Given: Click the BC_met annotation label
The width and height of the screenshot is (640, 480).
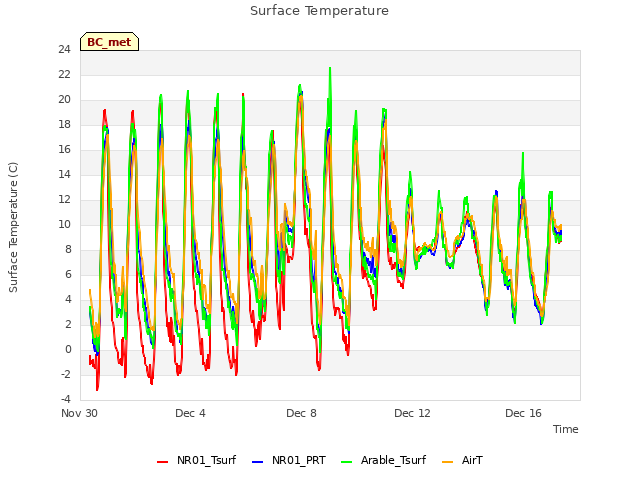Looking at the screenshot, I should pyautogui.click(x=109, y=42).
